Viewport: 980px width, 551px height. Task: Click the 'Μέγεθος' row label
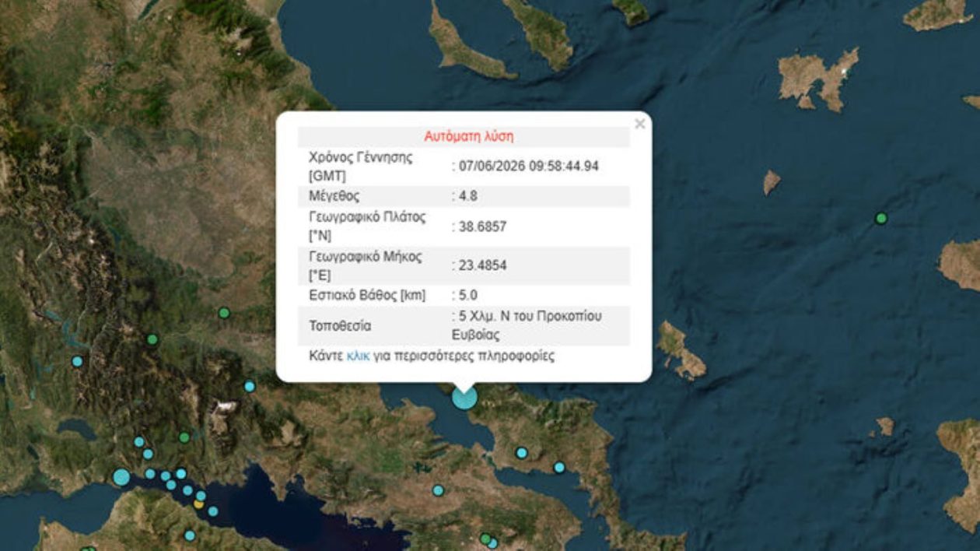click(334, 196)
